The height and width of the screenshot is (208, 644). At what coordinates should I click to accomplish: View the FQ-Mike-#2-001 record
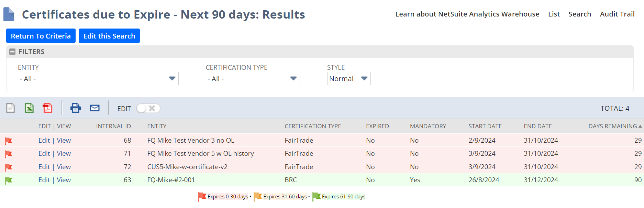click(64, 180)
